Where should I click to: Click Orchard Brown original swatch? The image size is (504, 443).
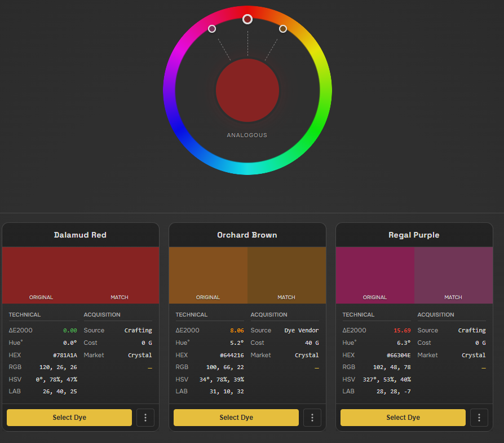point(208,275)
